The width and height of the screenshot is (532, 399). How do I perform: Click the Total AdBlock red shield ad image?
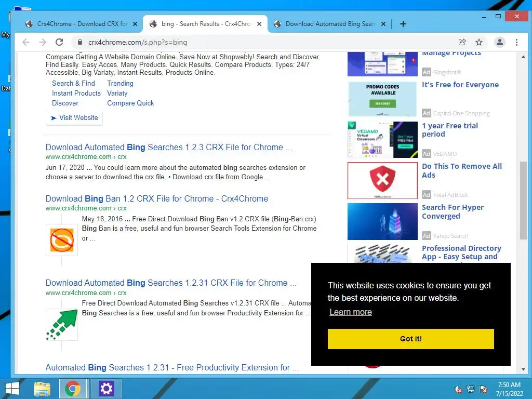coord(382,180)
